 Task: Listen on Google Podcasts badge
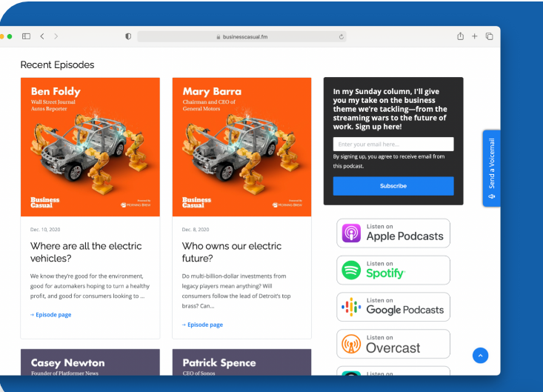coord(393,307)
